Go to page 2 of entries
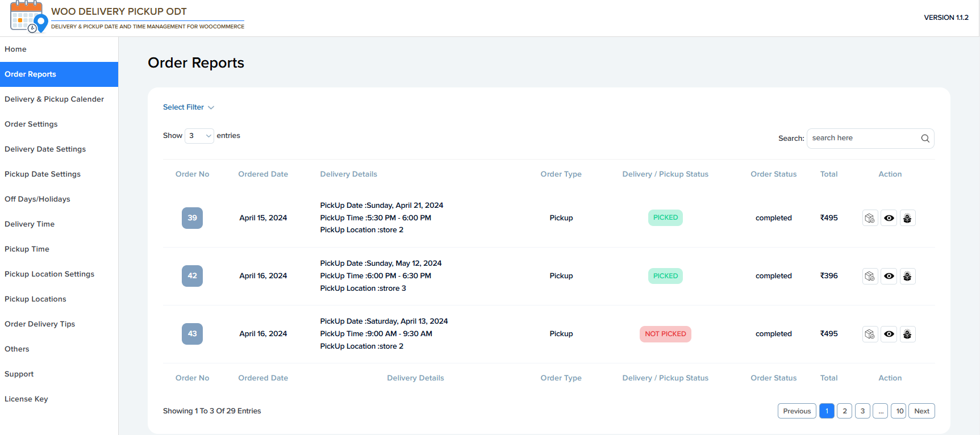This screenshot has width=980, height=435. (x=844, y=411)
